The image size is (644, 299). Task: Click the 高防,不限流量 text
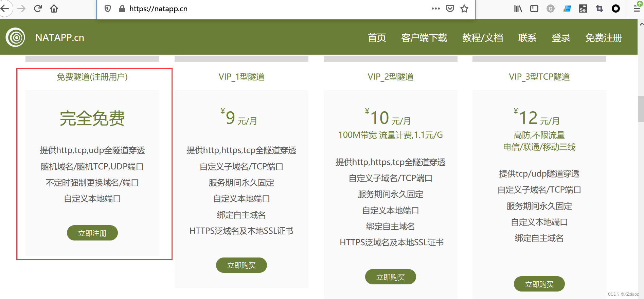(539, 135)
